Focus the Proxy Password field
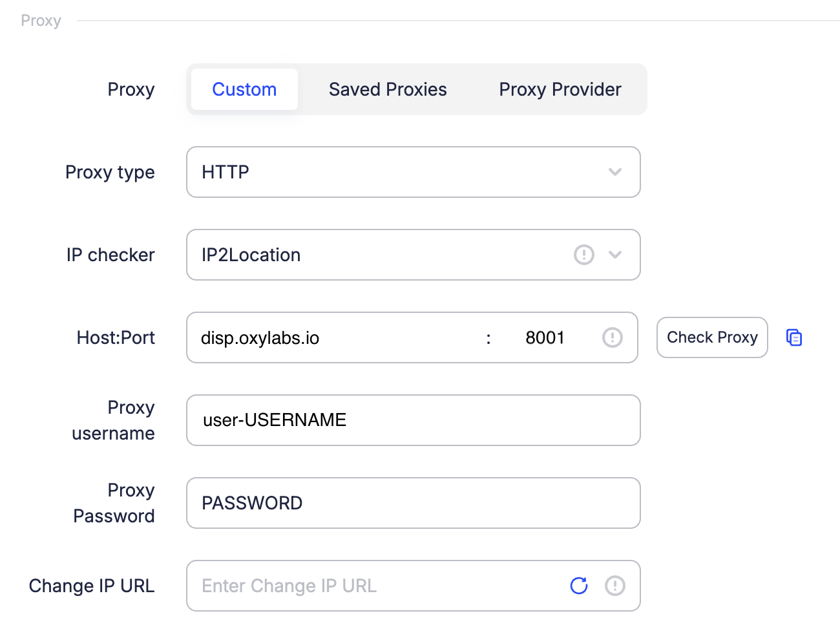 (x=414, y=503)
